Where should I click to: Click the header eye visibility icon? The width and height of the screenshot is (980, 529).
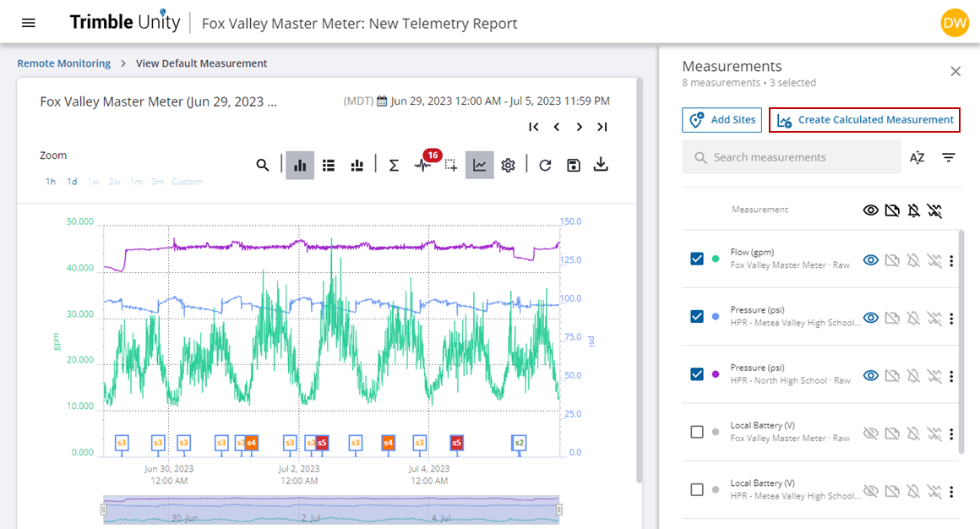point(871,210)
